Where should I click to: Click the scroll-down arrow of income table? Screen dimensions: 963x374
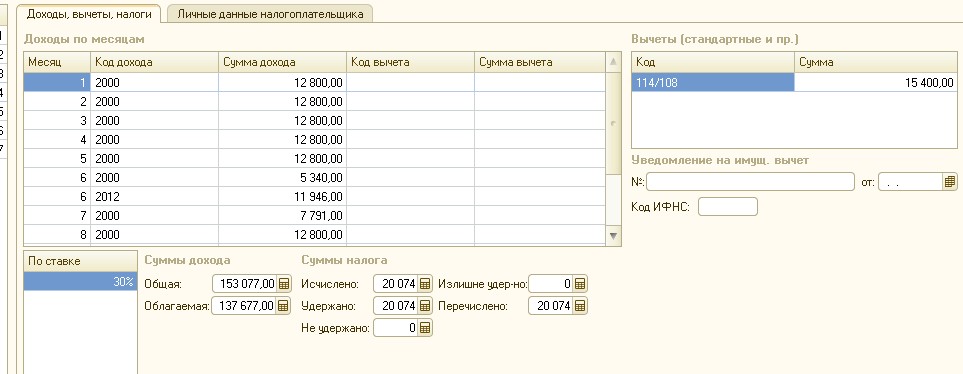(x=613, y=236)
